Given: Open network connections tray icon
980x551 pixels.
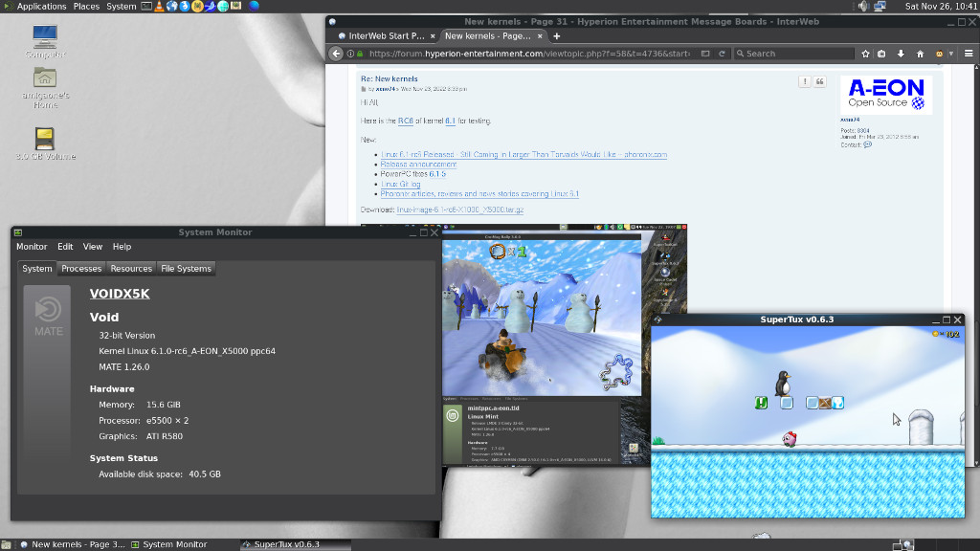Looking at the screenshot, I should (x=880, y=7).
